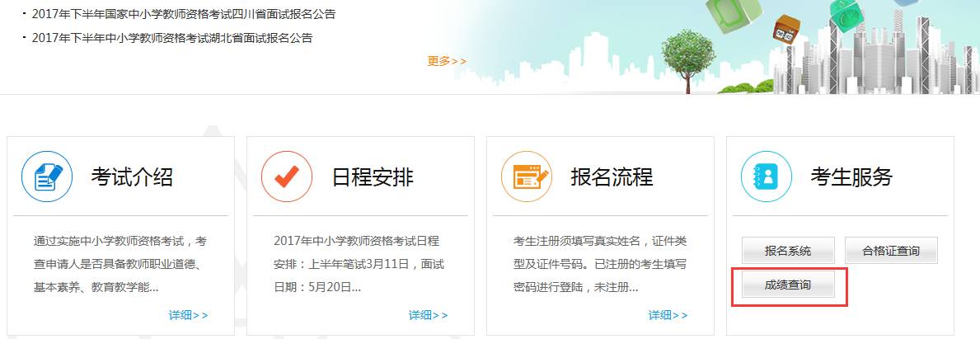Screen dimensions: 980x339
Task: Click the orange 更多>> link
Action: click(x=447, y=61)
